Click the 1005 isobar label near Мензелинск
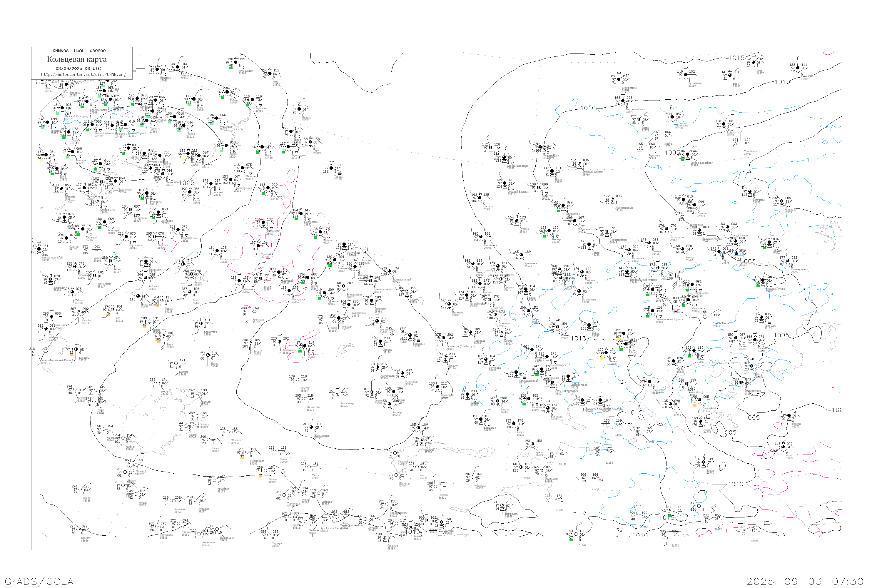The image size is (882, 588). (x=187, y=183)
